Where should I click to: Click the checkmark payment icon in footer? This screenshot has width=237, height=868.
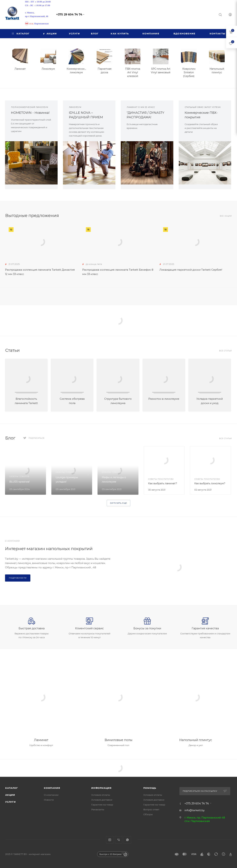point(223,854)
